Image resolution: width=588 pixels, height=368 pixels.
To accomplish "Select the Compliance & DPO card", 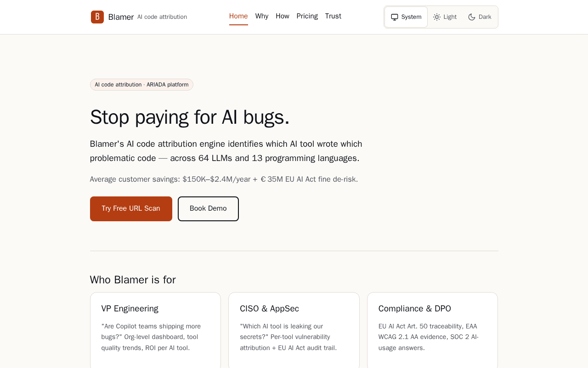I will [432, 330].
